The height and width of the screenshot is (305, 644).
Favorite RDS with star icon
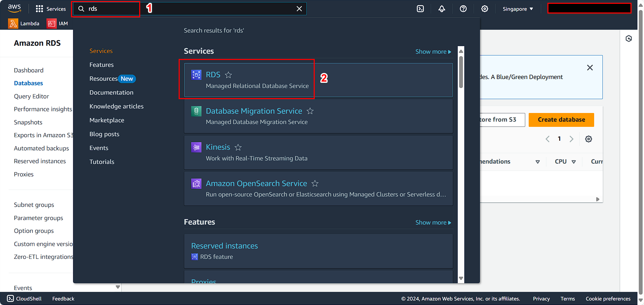click(229, 75)
